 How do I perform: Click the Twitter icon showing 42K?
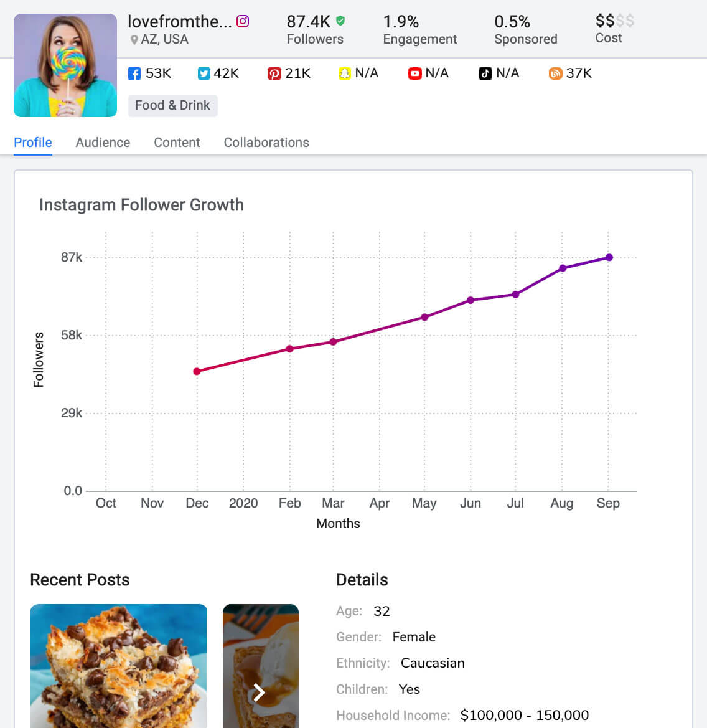(204, 73)
